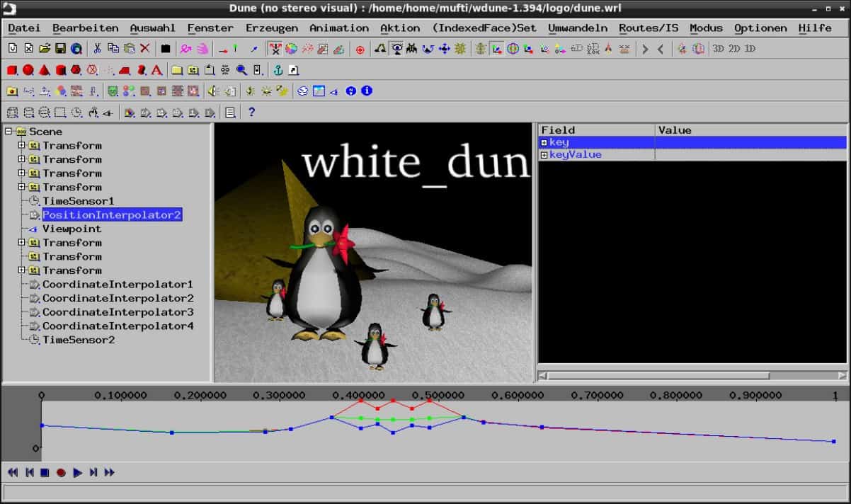Viewport: 851px width, 504px height.
Task: Click the New file icon
Action: pos(13,49)
